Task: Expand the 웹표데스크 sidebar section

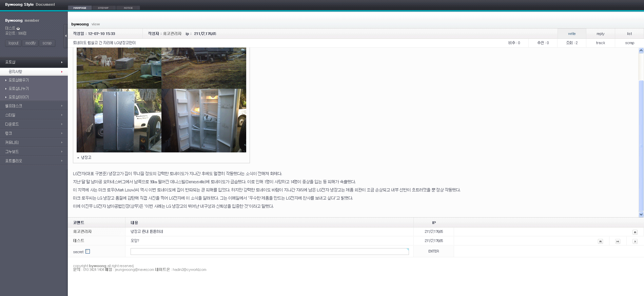Action: tap(34, 106)
